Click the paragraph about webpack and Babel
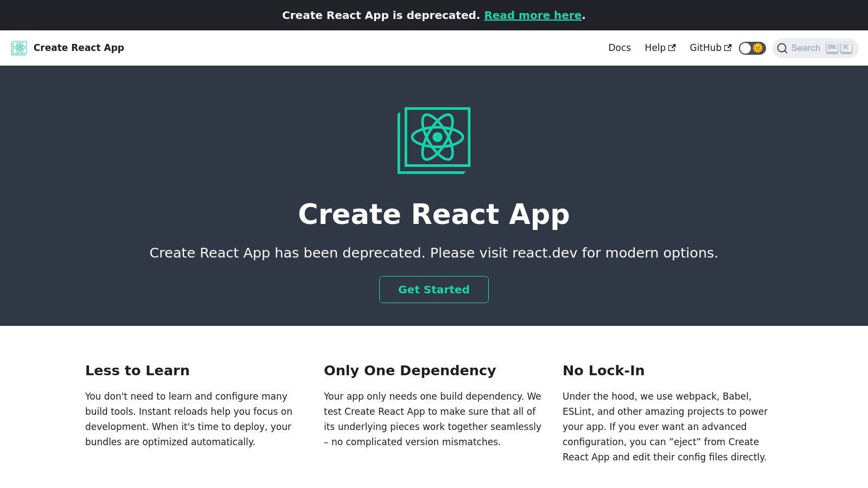Viewport: 868px width, 488px height. point(666,427)
